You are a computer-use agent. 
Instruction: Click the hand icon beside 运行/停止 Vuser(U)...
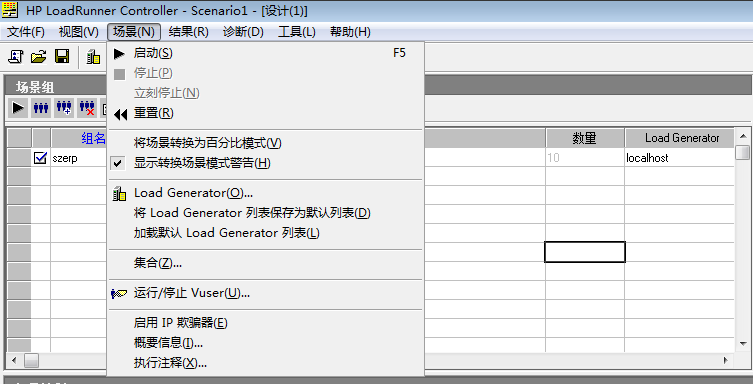coord(119,293)
